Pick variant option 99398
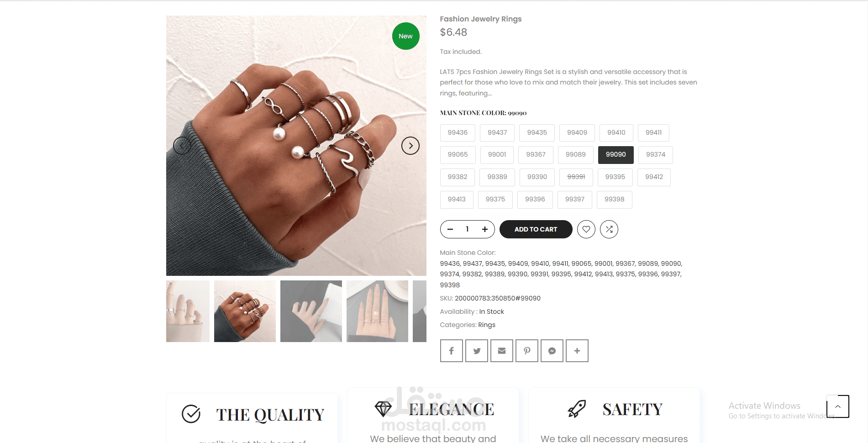The height and width of the screenshot is (443, 868). pyautogui.click(x=614, y=199)
